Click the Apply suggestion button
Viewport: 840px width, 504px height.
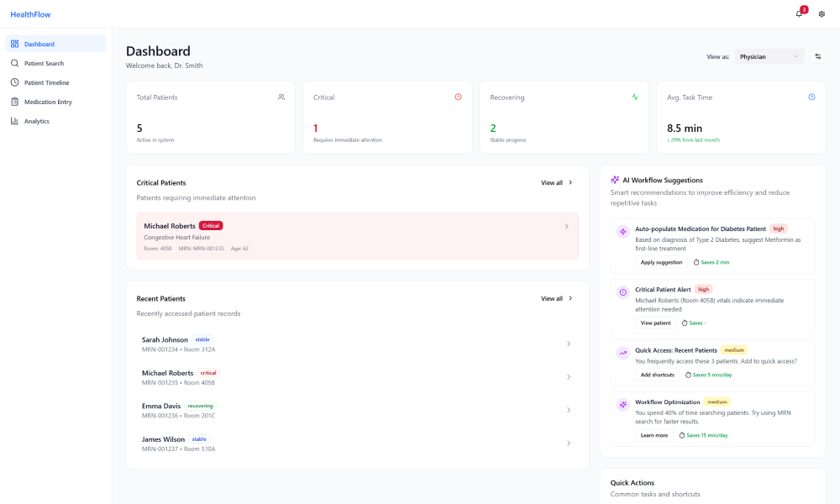pos(661,262)
